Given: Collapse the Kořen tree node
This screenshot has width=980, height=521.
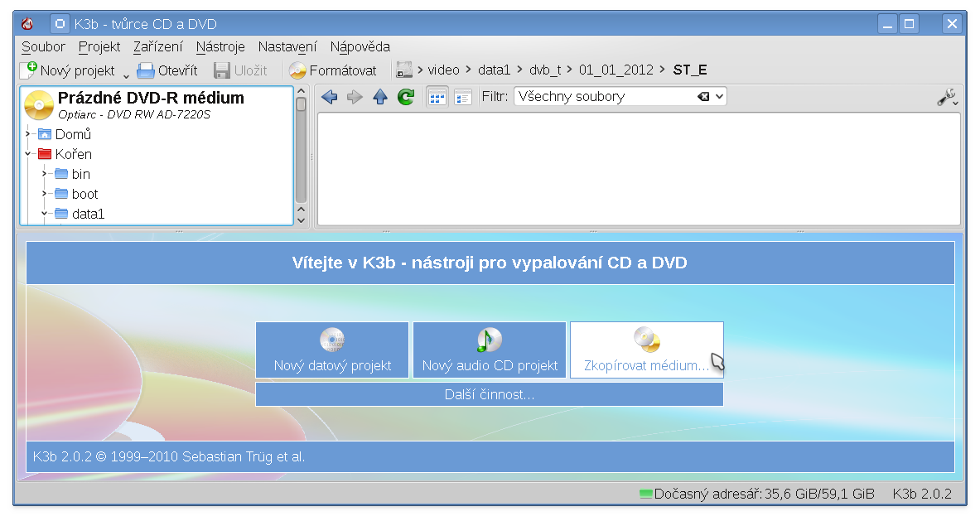Looking at the screenshot, I should point(27,154).
